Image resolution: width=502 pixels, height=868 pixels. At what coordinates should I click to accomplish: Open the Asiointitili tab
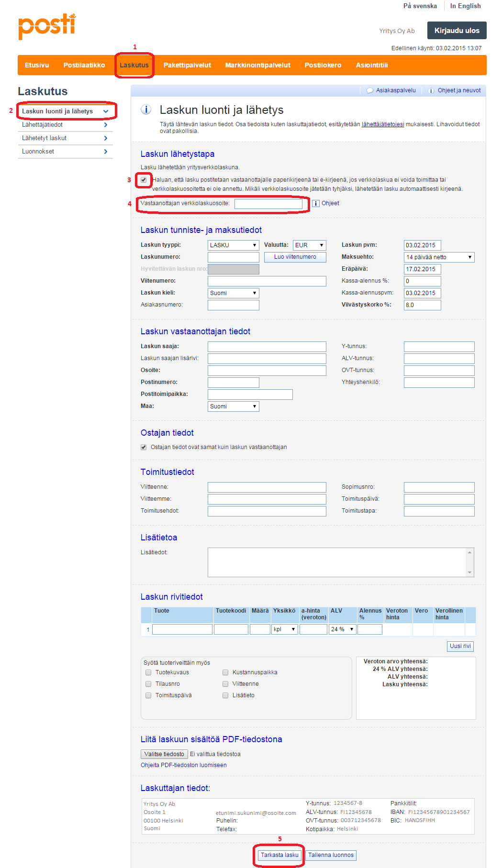click(x=372, y=65)
